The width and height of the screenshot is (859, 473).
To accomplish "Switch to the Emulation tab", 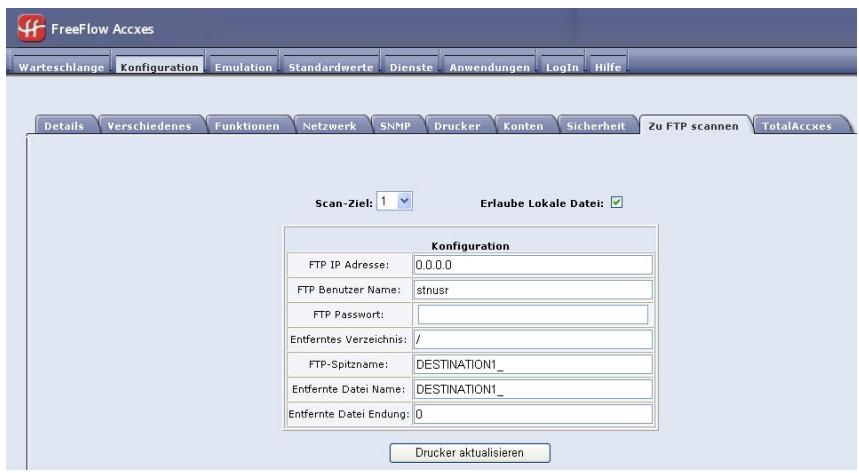I will click(x=243, y=67).
